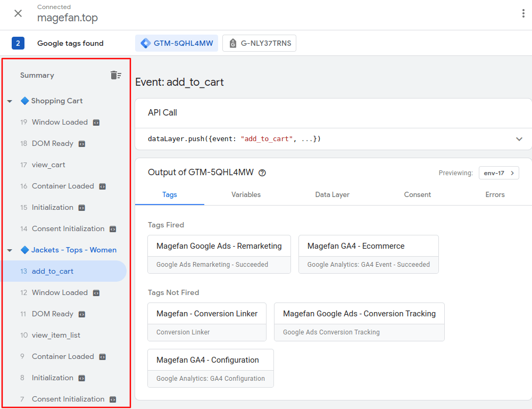532x409 pixels.
Task: Select the Jackets - Tops - Women page
Action: pyautogui.click(x=73, y=250)
